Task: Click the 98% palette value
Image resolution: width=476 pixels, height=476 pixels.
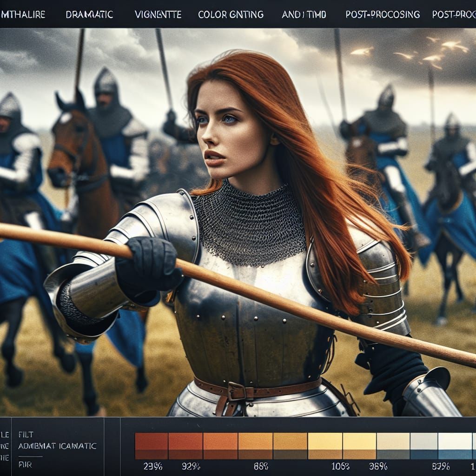Action: click(x=378, y=466)
